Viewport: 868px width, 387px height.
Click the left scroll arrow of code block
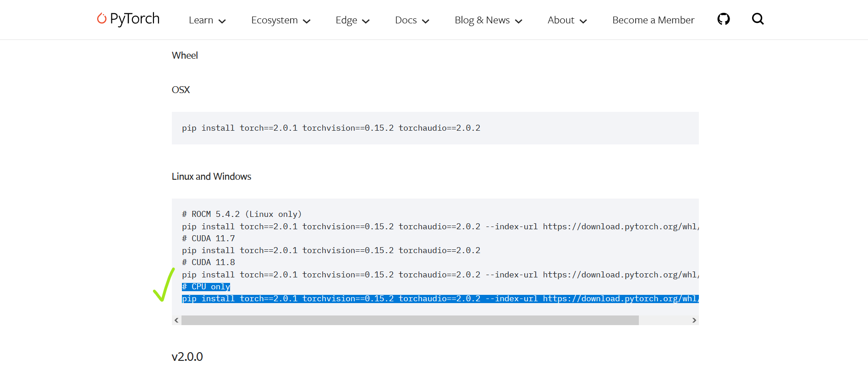[176, 321]
